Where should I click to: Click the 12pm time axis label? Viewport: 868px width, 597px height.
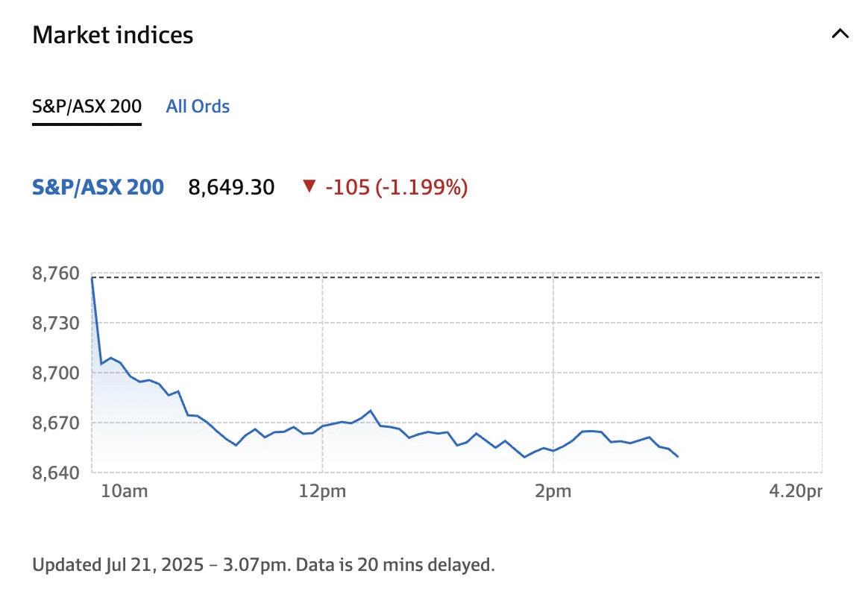pos(322,491)
